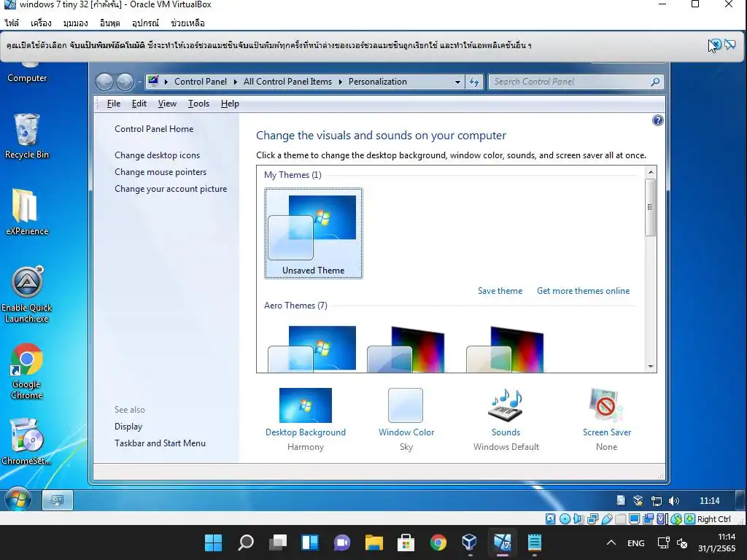Click the audio indicator in VirtualBox status bar

tap(578, 519)
